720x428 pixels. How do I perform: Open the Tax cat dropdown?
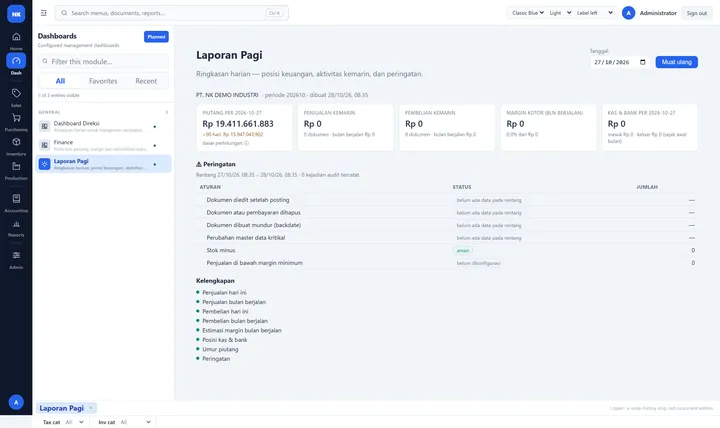pyautogui.click(x=75, y=422)
